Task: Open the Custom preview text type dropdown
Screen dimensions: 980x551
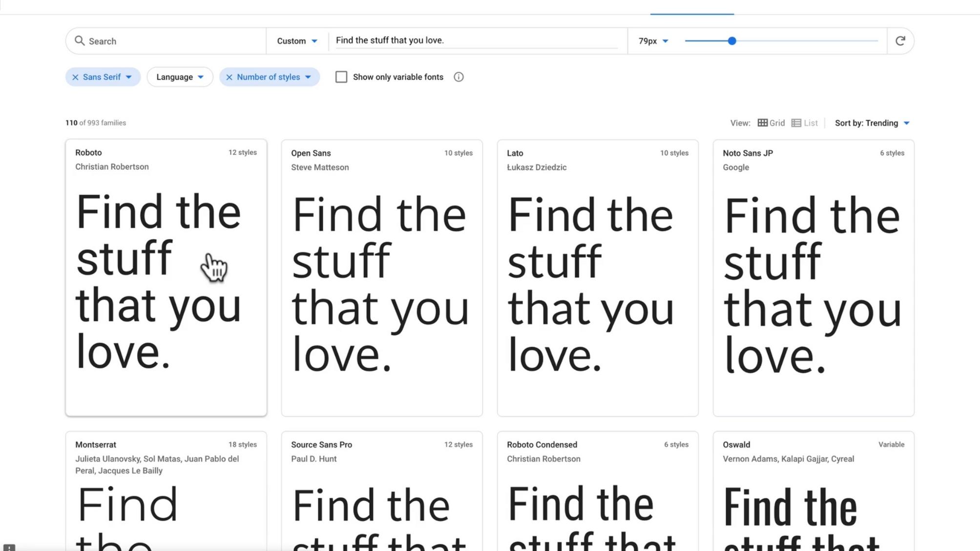Action: (297, 41)
